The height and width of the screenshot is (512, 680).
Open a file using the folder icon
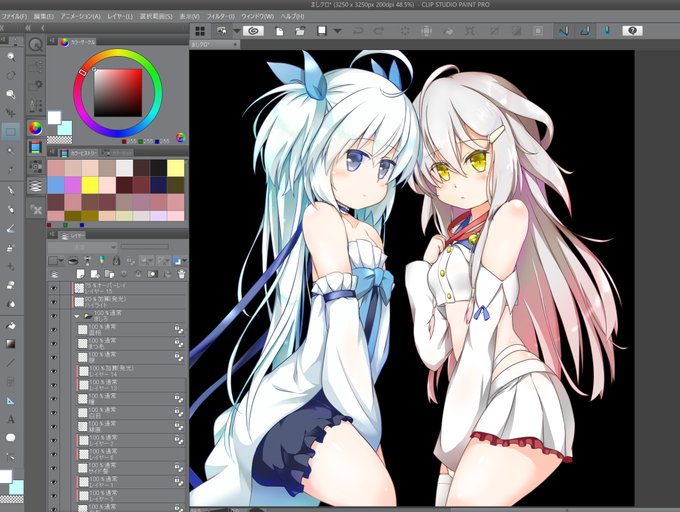pos(300,31)
